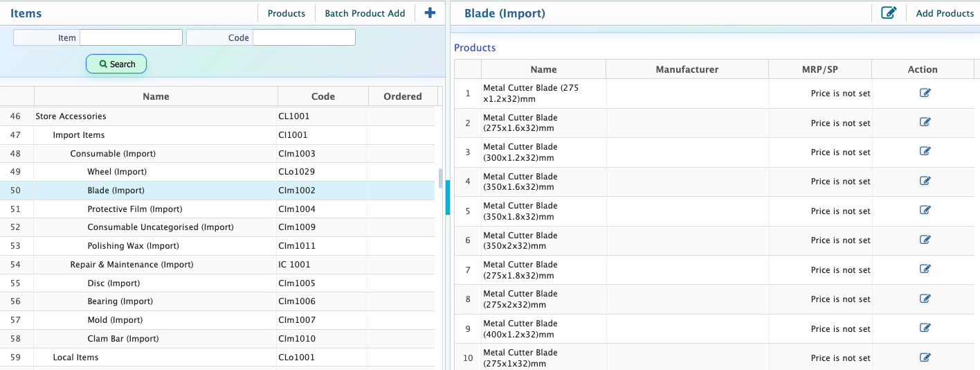Image resolution: width=980 pixels, height=370 pixels.
Task: Click product name Metal Cutter Blade (400x1.2x32)mm
Action: (x=520, y=328)
